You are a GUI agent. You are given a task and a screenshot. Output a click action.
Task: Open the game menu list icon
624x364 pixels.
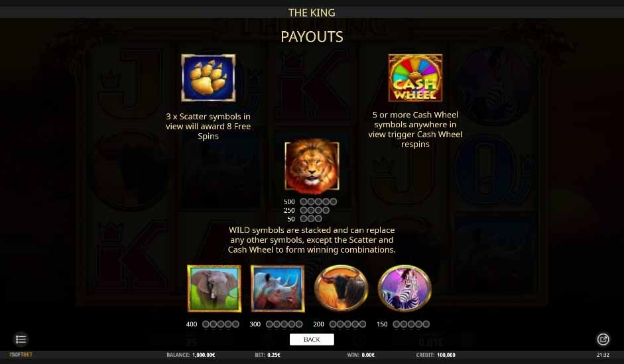pos(21,339)
